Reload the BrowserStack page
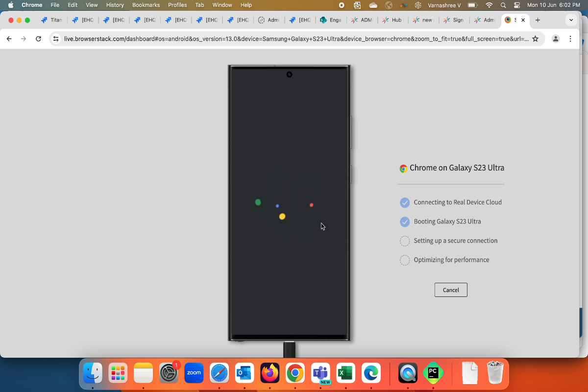588x392 pixels. 38,39
